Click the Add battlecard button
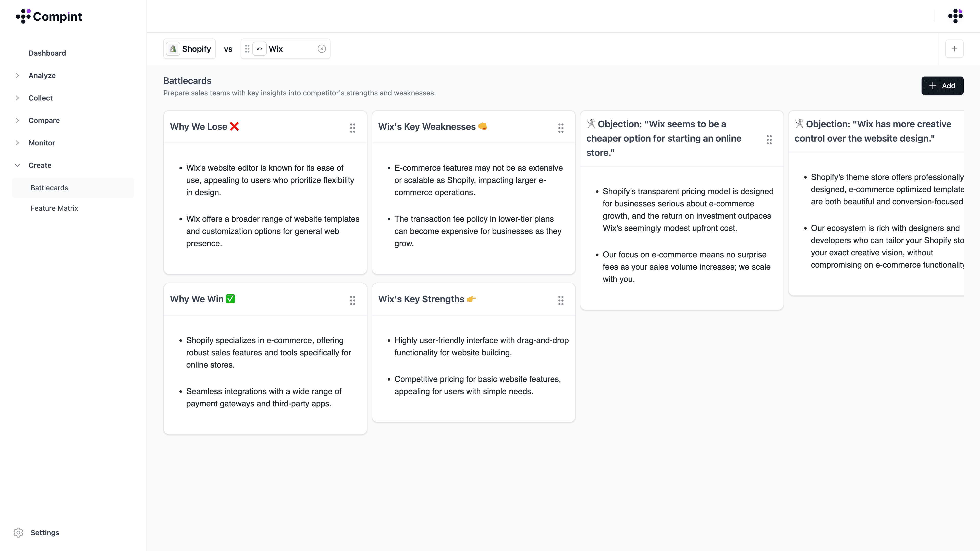 pyautogui.click(x=942, y=85)
